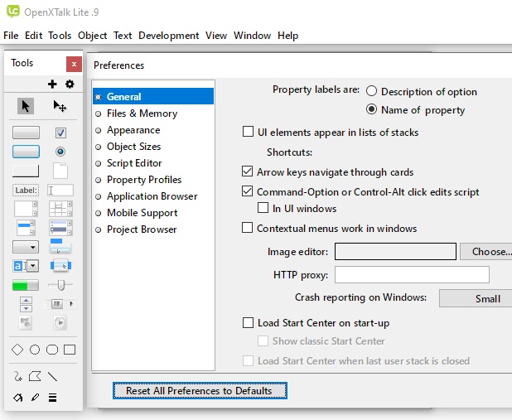
Task: Select the Edit pointer tool with move cross
Action: pos(60,106)
